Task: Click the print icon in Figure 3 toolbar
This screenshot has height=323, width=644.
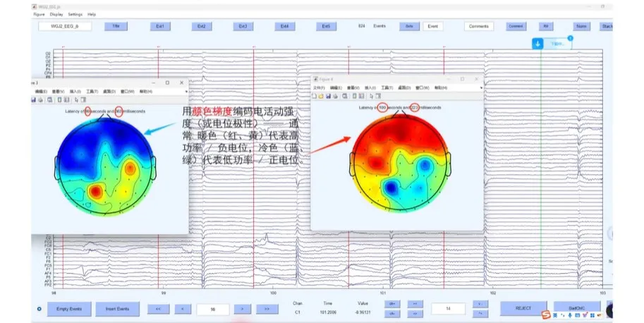Action: (x=40, y=99)
